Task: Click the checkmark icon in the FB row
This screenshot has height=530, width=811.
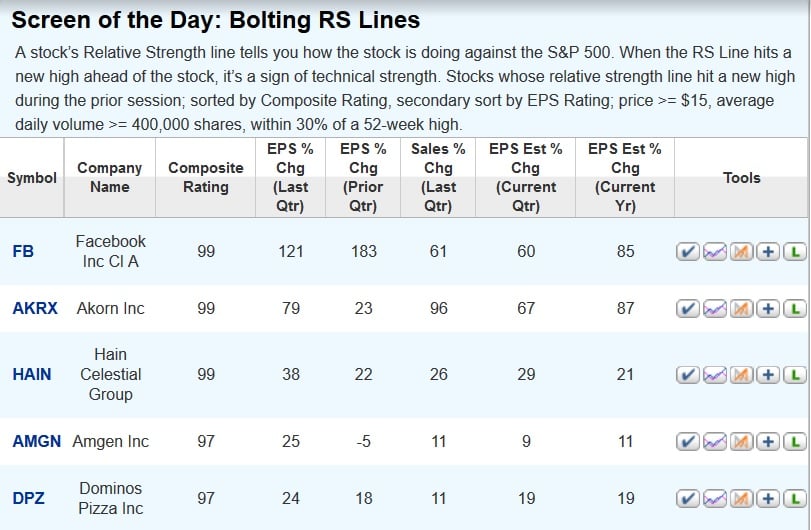Action: [x=688, y=252]
